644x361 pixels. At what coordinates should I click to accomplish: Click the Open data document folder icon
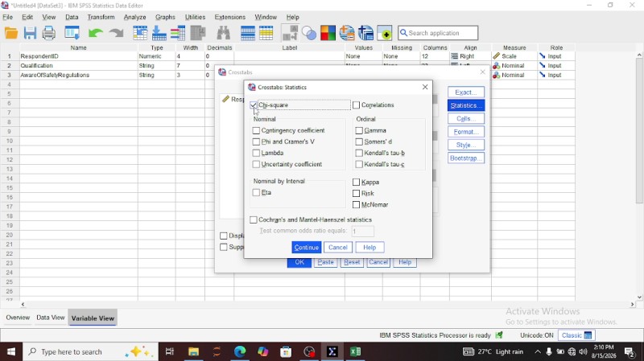(x=11, y=33)
